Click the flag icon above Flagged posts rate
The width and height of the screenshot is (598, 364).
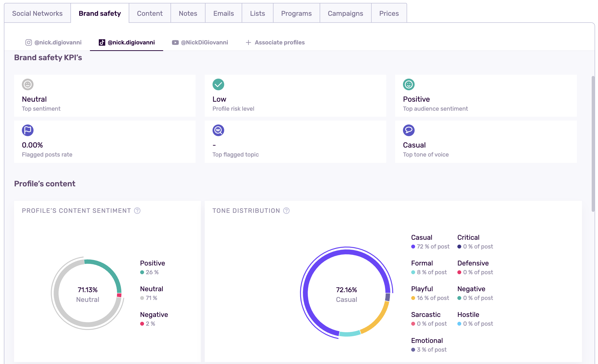pos(28,130)
